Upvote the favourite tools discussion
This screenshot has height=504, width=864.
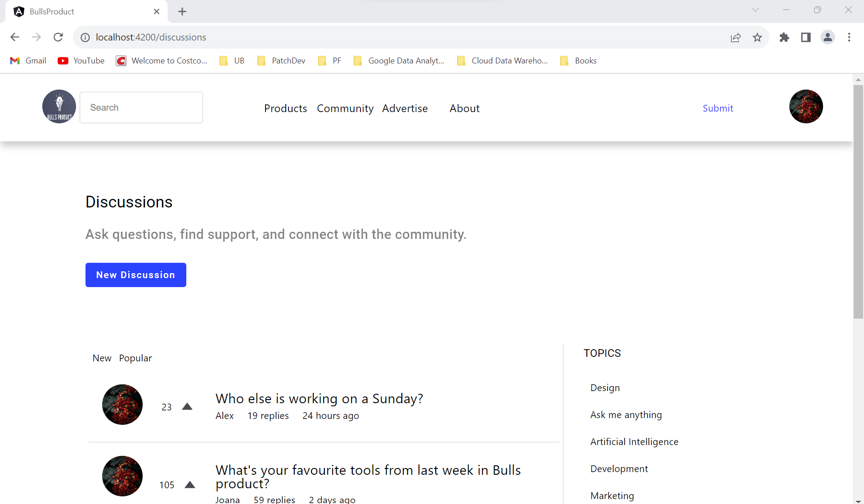pos(190,484)
